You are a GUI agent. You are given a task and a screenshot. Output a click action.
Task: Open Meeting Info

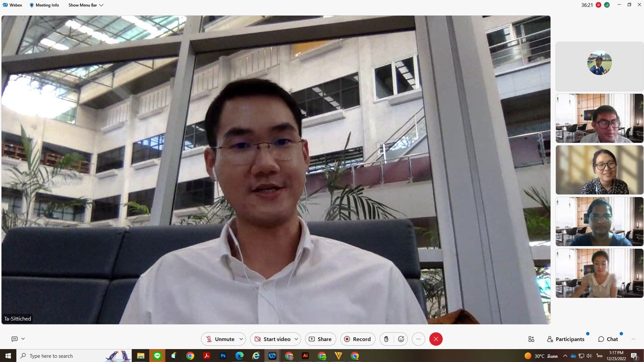[x=44, y=5]
